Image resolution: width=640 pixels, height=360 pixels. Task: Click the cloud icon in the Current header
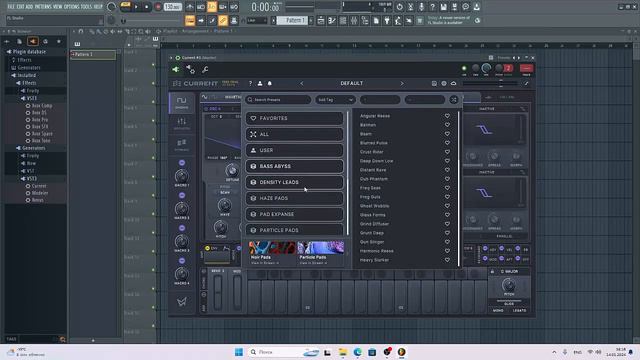453,83
